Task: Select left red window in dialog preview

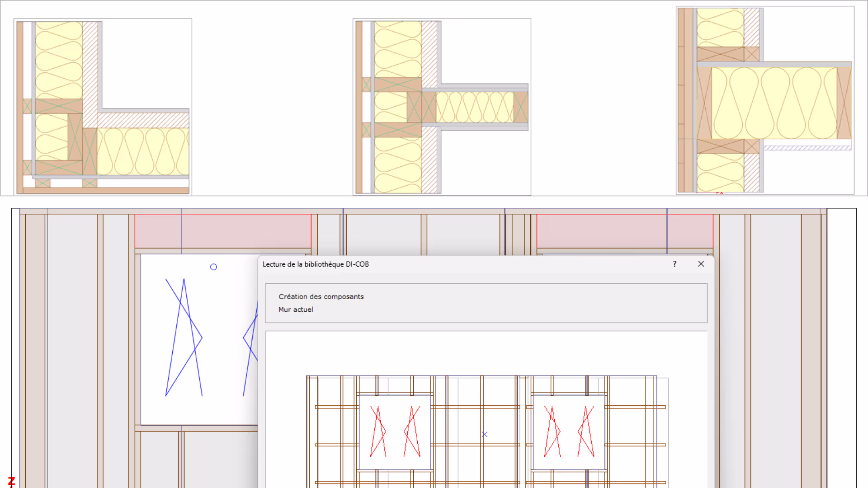Action: point(395,432)
